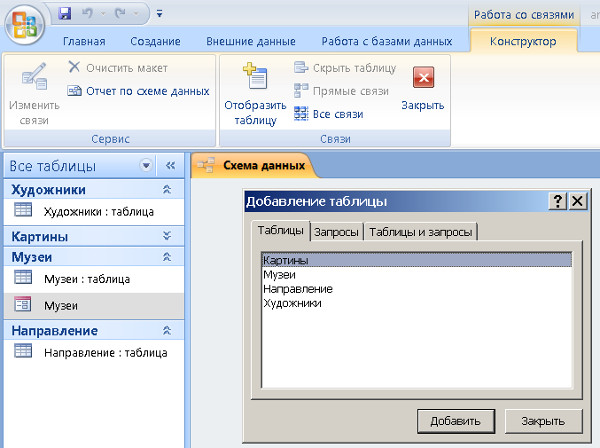Collapse the Направление group
This screenshot has width=600, height=448.
(167, 330)
